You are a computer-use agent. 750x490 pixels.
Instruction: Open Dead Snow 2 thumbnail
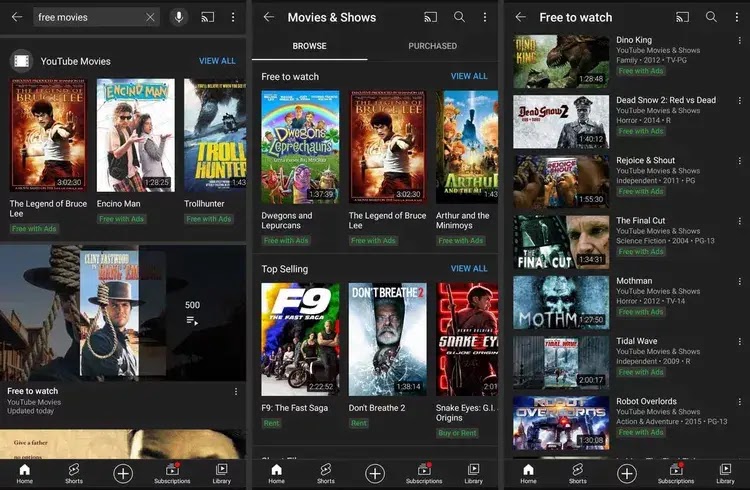pyautogui.click(x=561, y=122)
